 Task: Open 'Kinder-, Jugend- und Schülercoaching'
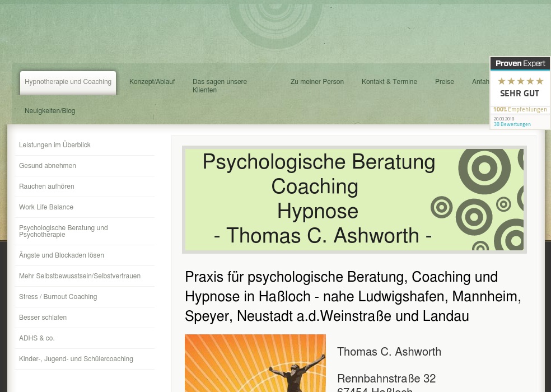(x=76, y=359)
